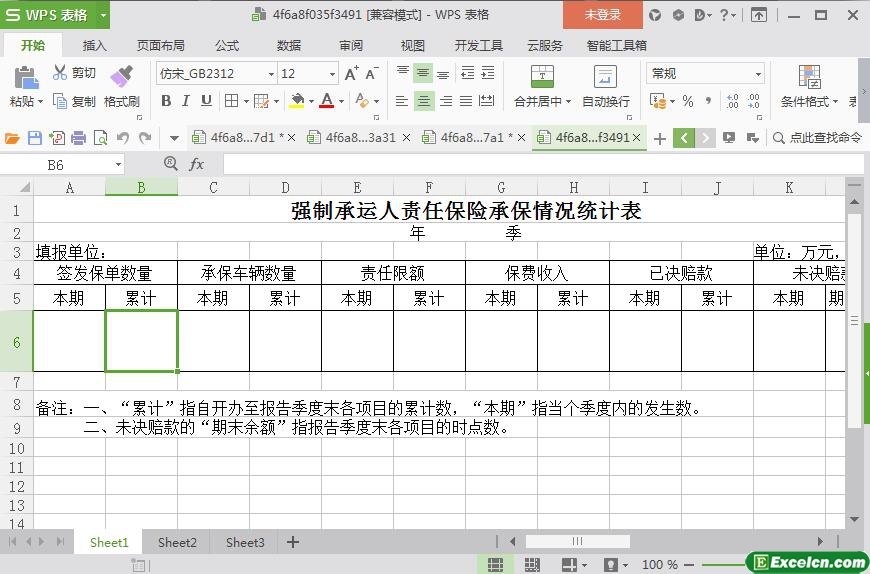Open the 页面布局 ribbon tab
Screen dimensions: 870x574
click(161, 45)
